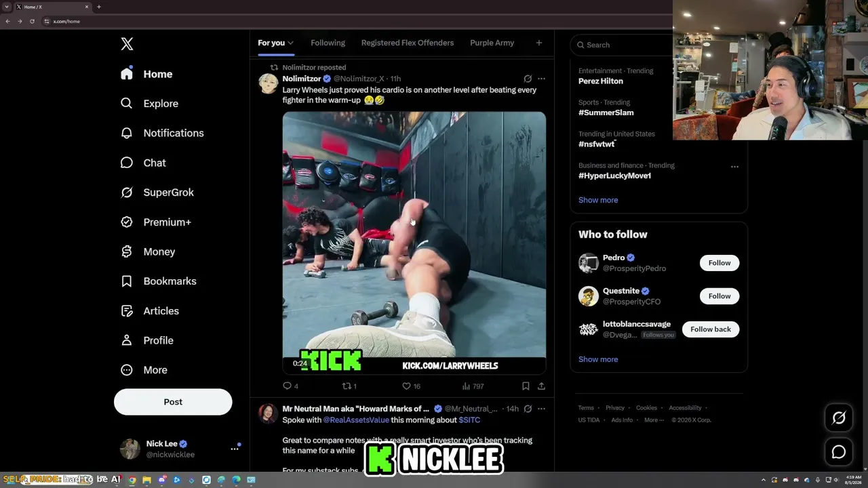Screen dimensions: 868x488
Task: Open the Privacy footer link
Action: 615,408
